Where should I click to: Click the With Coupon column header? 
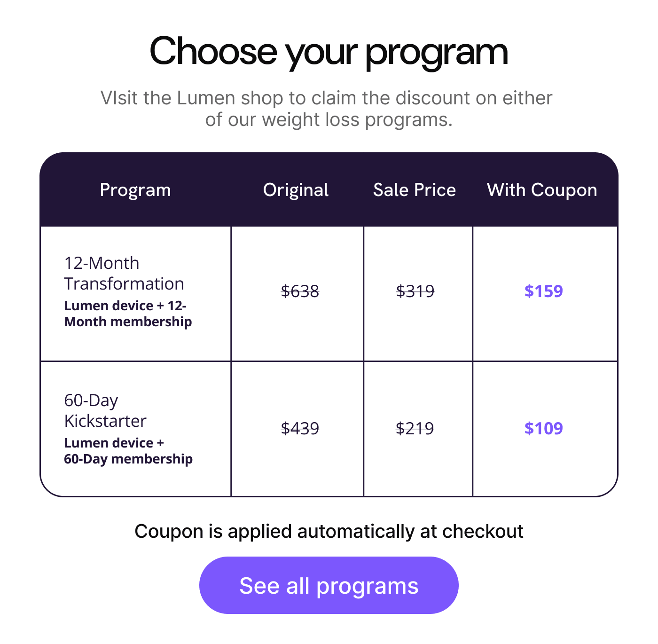542,190
